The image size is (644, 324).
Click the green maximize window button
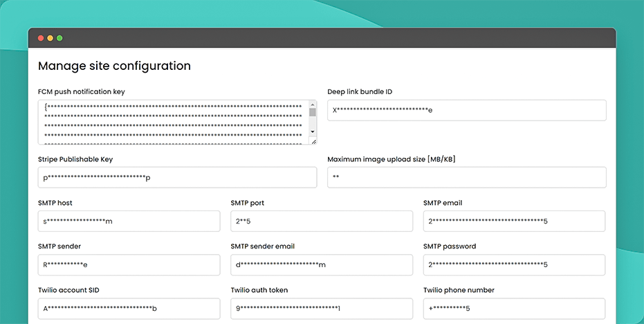(x=59, y=38)
